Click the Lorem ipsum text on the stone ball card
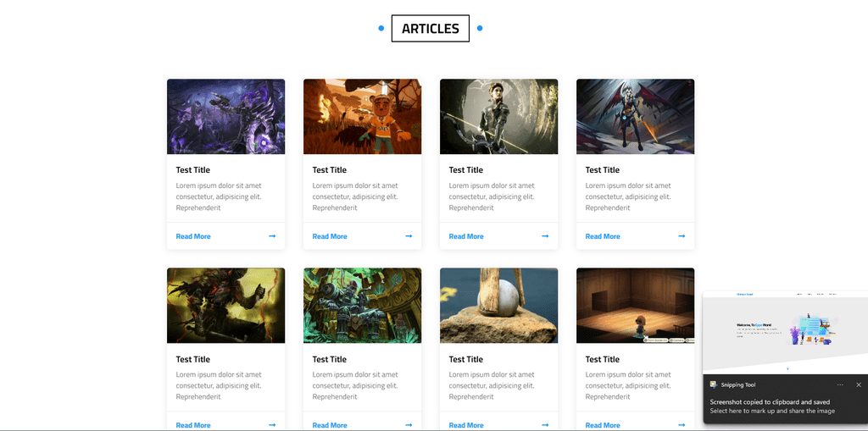Image resolution: width=868 pixels, height=431 pixels. 492,385
